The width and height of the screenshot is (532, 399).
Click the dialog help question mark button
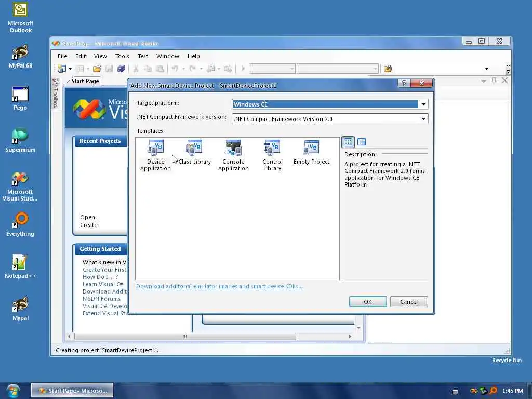pos(404,83)
